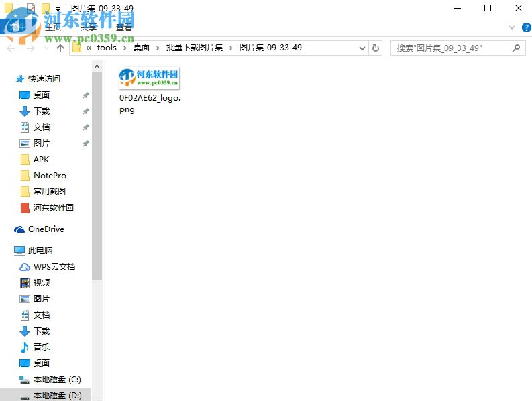The height and width of the screenshot is (401, 532).
Task: Click the search magnifier icon
Action: click(x=516, y=48)
